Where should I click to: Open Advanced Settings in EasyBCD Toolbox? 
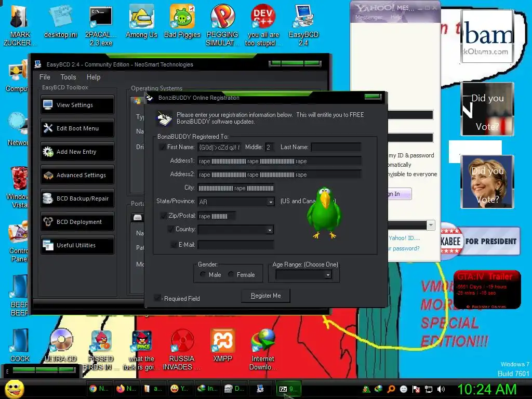(x=77, y=175)
